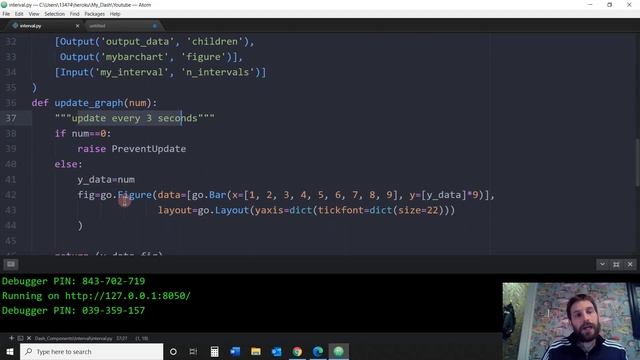Switch to the untitled tab

click(122, 26)
